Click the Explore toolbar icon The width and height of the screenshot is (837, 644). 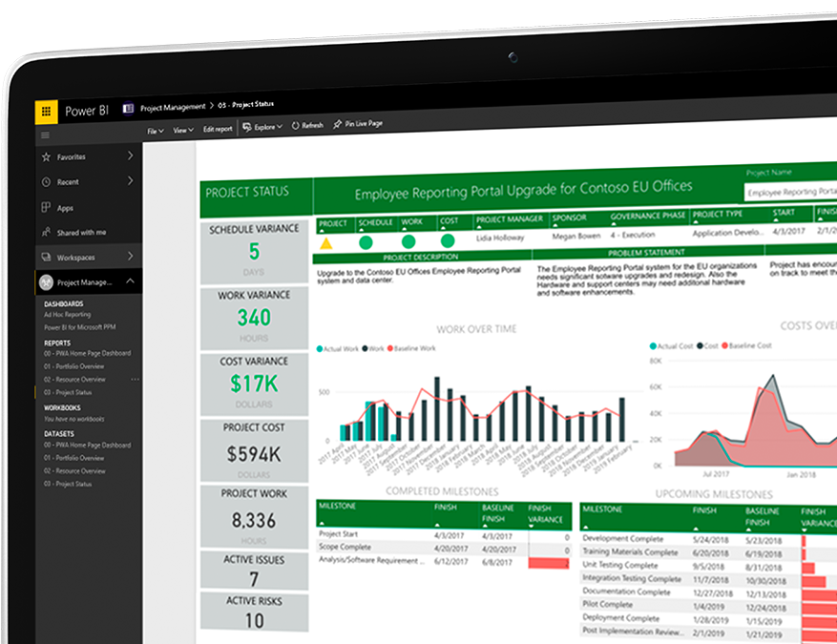[247, 127]
